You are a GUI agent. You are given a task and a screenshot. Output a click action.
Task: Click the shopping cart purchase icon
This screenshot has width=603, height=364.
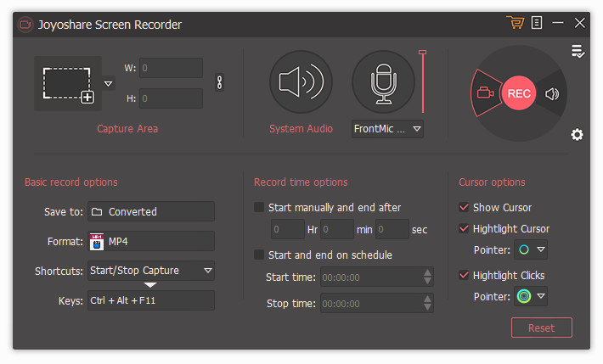[x=515, y=22]
